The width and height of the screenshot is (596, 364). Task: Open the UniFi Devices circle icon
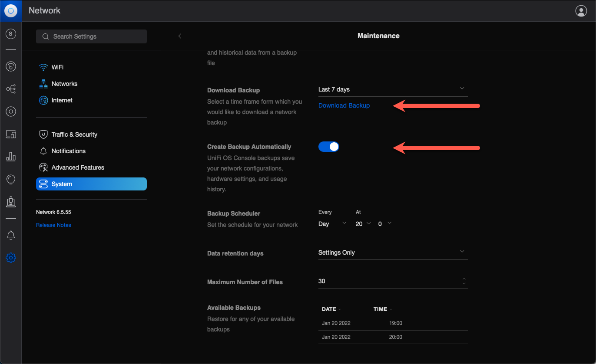[11, 111]
